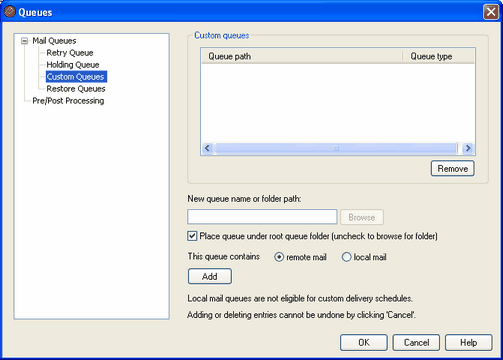Close the Queues dialog window
The width and height of the screenshot is (503, 360).
491,12
